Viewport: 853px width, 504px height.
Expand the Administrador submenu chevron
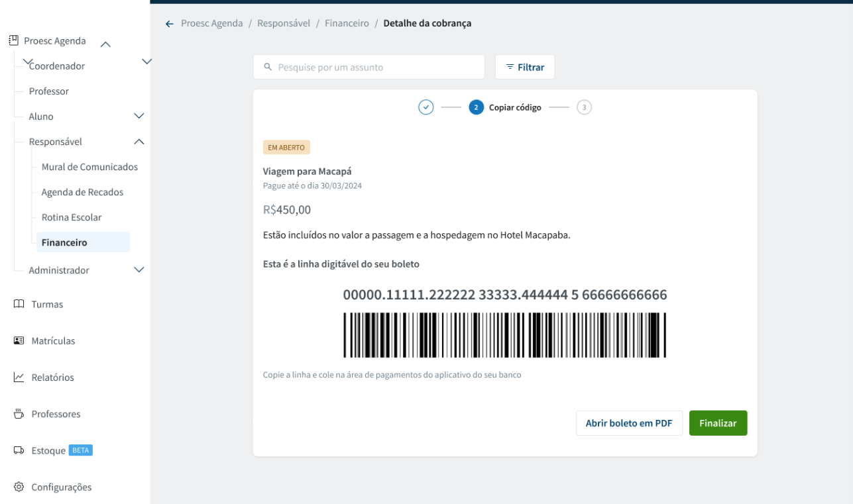pyautogui.click(x=139, y=270)
